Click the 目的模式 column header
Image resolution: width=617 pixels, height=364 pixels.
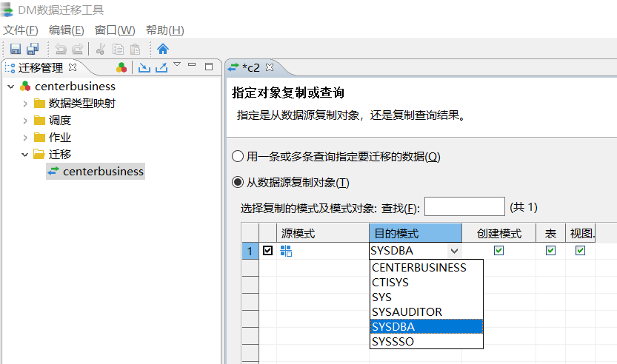coord(416,233)
